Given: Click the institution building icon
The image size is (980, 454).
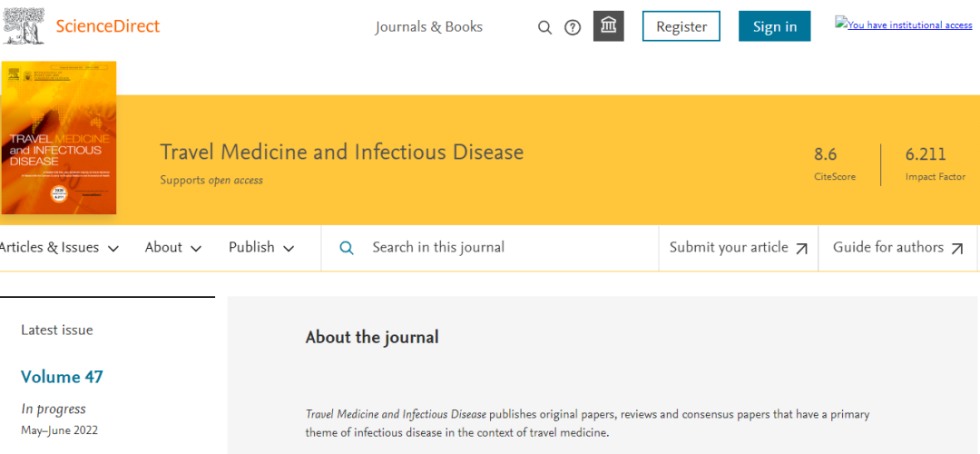Looking at the screenshot, I should [x=609, y=26].
